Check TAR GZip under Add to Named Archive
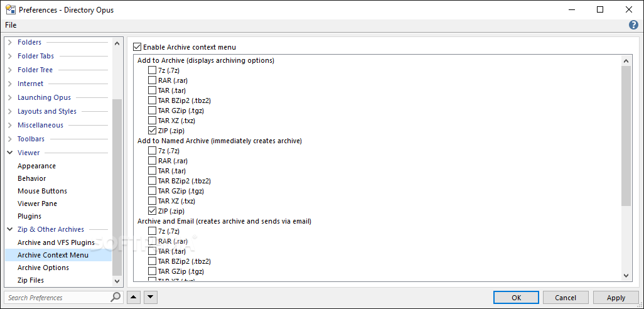 (153, 191)
